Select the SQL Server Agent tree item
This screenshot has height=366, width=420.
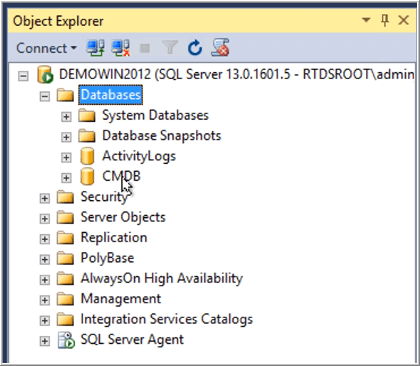[x=132, y=340]
